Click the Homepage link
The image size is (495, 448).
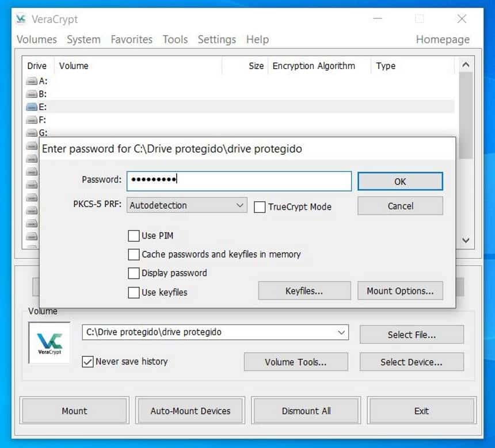coord(443,40)
